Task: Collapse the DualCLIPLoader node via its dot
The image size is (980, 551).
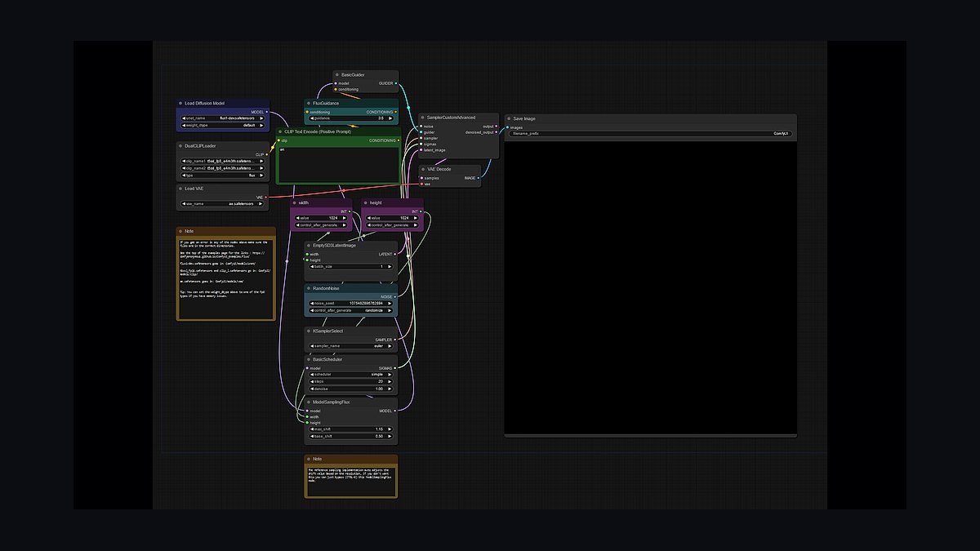Action: 180,146
